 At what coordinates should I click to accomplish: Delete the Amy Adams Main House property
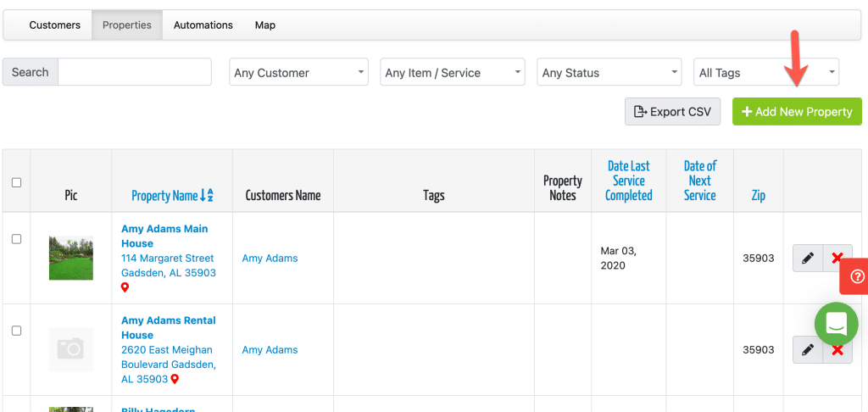pos(837,258)
